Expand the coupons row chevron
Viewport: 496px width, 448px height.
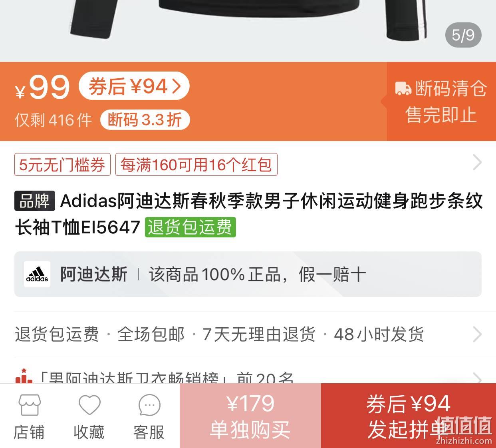(x=477, y=163)
